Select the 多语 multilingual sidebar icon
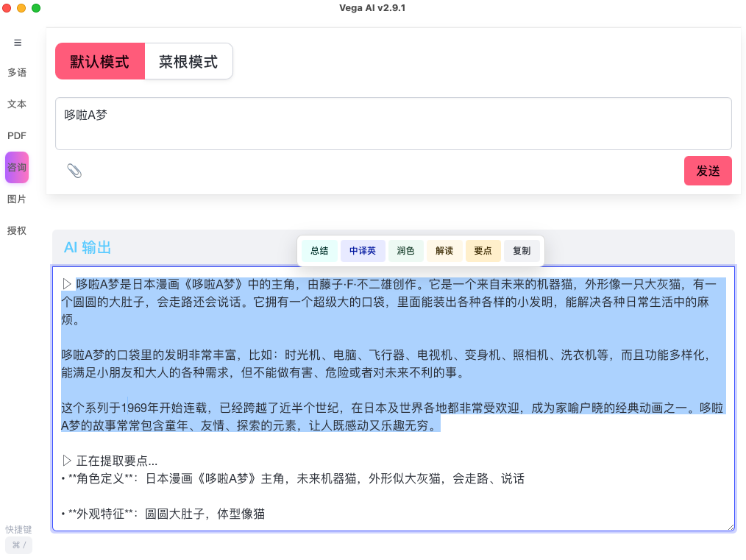The height and width of the screenshot is (560, 746). coord(17,73)
